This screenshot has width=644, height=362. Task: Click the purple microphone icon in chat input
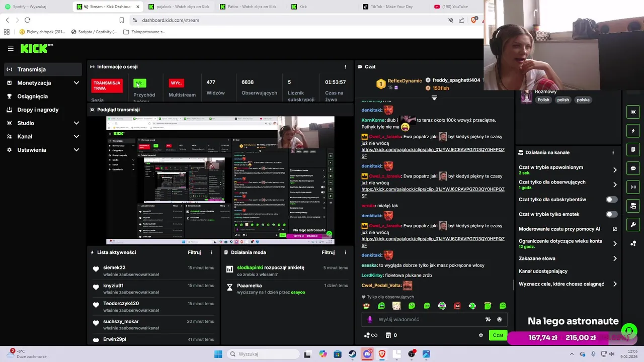[370, 319]
